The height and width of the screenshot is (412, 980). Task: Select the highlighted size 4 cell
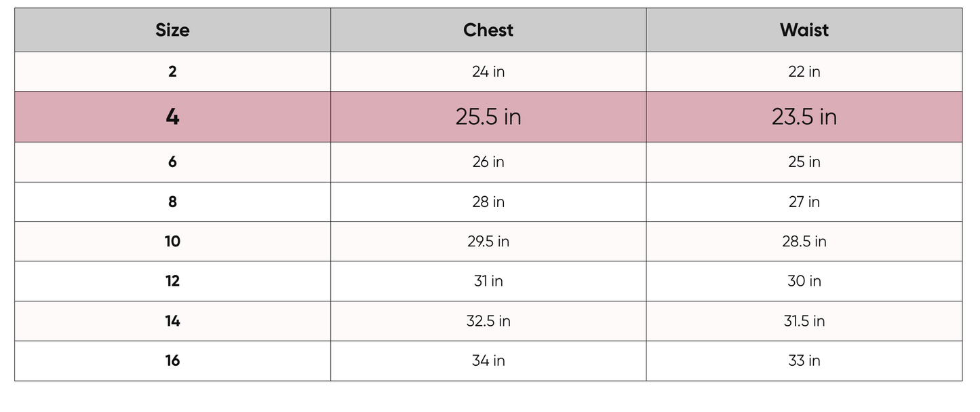coord(172,117)
